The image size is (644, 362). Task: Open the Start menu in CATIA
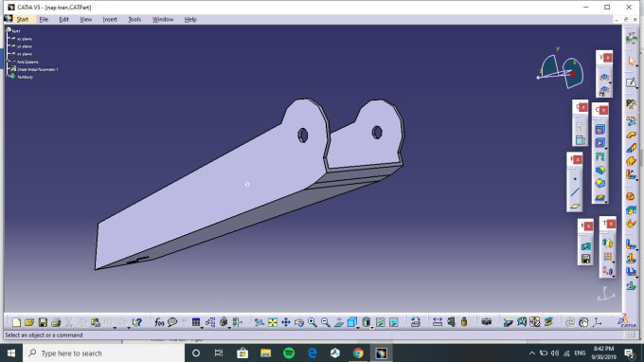click(23, 19)
